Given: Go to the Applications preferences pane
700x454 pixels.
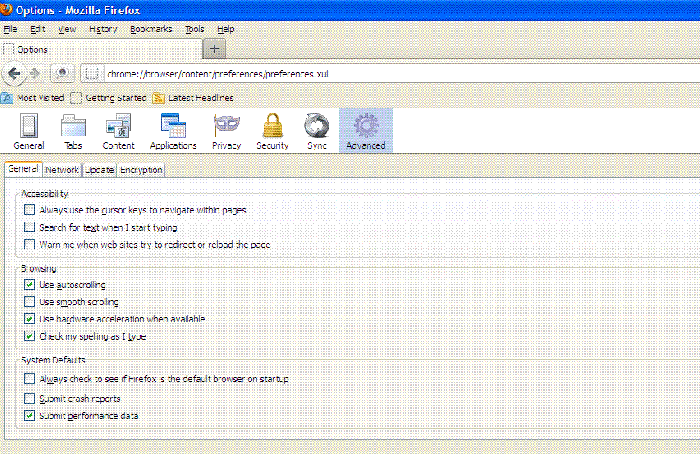Looking at the screenshot, I should (x=173, y=130).
